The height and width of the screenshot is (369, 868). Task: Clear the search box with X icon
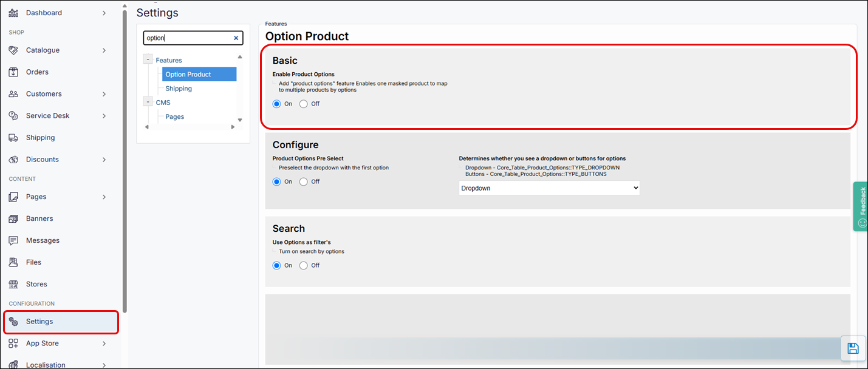236,38
